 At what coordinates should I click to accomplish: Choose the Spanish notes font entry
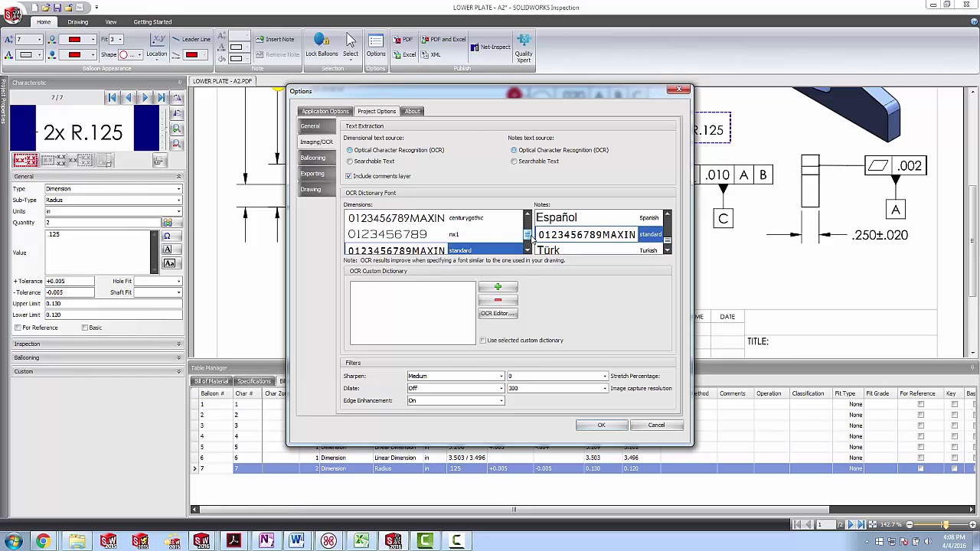click(599, 218)
